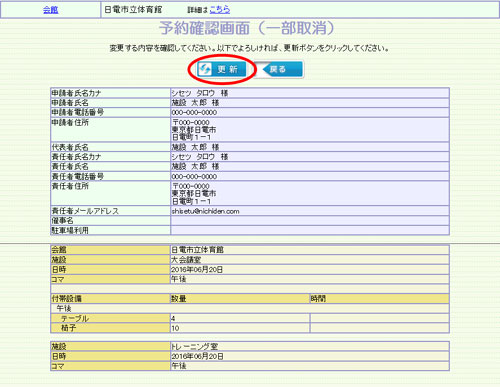Select the 日電市立体育館 header text

(x=133, y=10)
